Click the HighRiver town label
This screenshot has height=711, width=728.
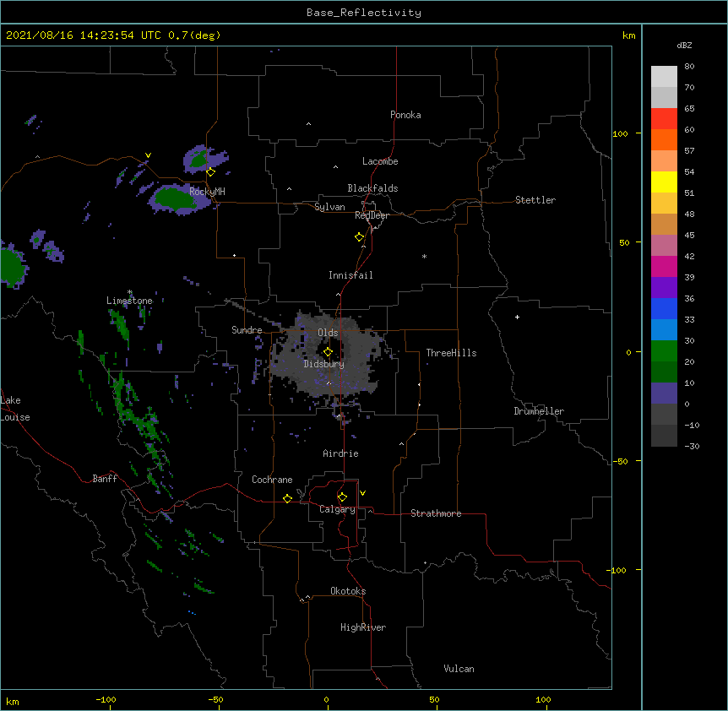click(363, 627)
